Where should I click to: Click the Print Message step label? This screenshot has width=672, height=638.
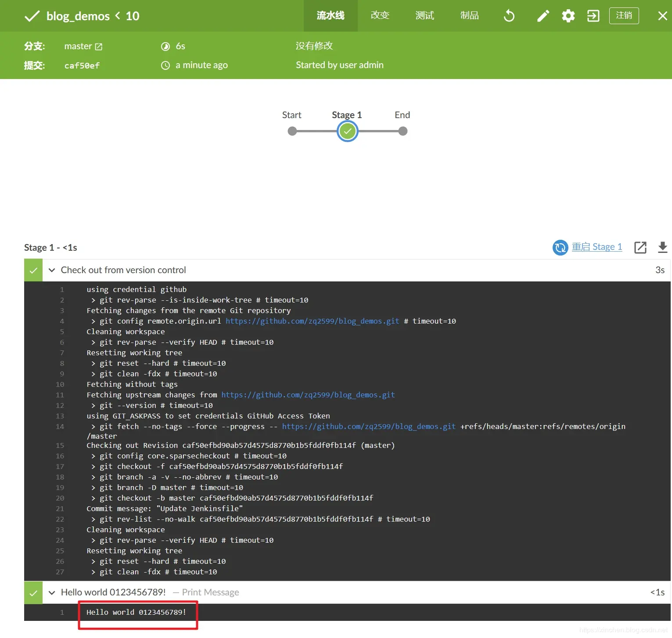[210, 592]
